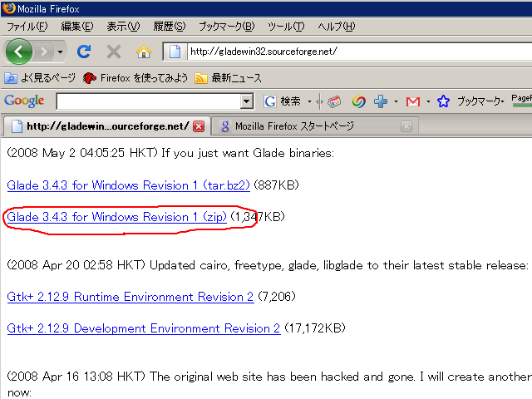Open the ブックマーク(B) menu
Viewport: 532px width, 399px height.
(x=227, y=26)
